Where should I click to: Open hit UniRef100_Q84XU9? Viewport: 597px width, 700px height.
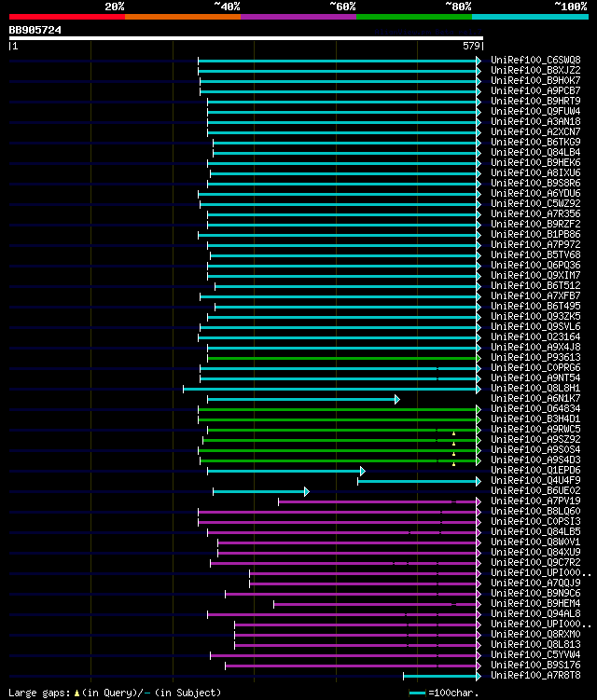click(535, 552)
